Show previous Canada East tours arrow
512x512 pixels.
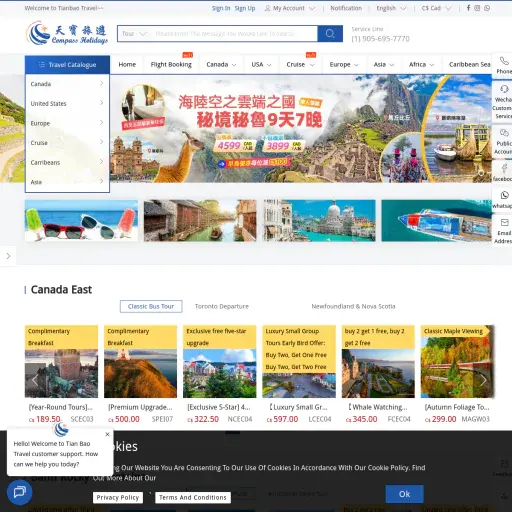pos(35,380)
